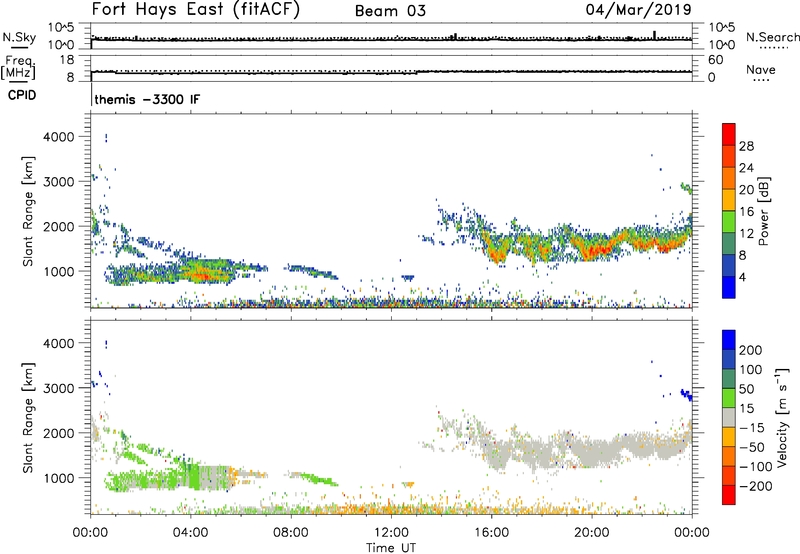
Task: Click the '16:00' time axis tick label
Action: click(491, 533)
